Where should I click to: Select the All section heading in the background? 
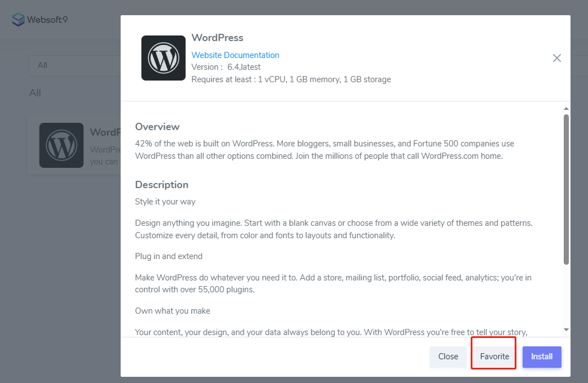(x=35, y=93)
